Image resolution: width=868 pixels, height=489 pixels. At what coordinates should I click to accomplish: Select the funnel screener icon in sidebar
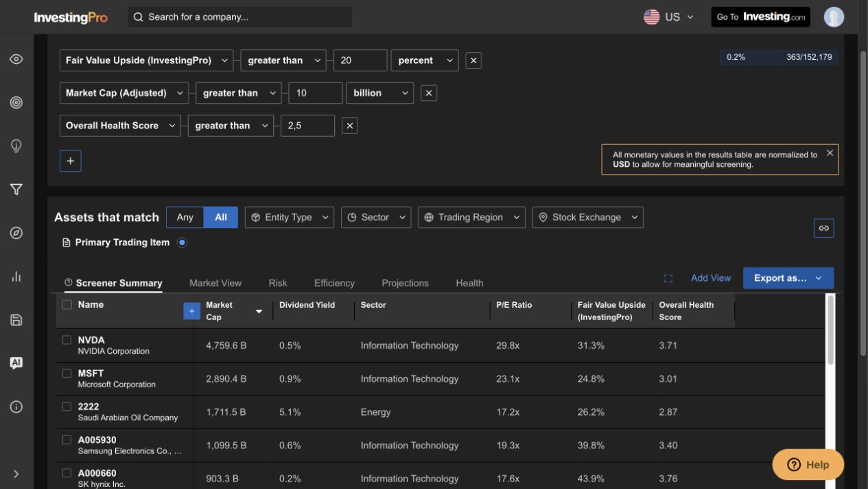tap(16, 190)
